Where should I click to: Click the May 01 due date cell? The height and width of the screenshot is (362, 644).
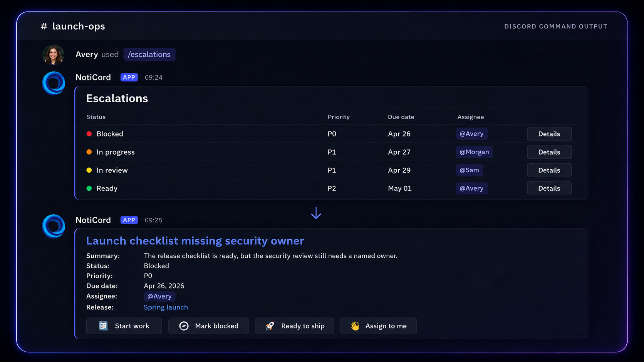point(400,189)
